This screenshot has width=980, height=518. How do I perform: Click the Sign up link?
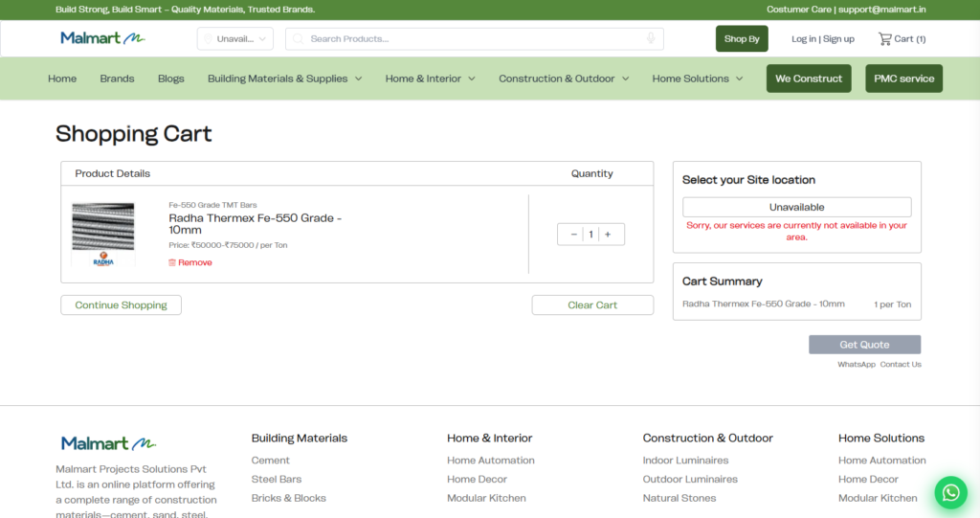838,39
